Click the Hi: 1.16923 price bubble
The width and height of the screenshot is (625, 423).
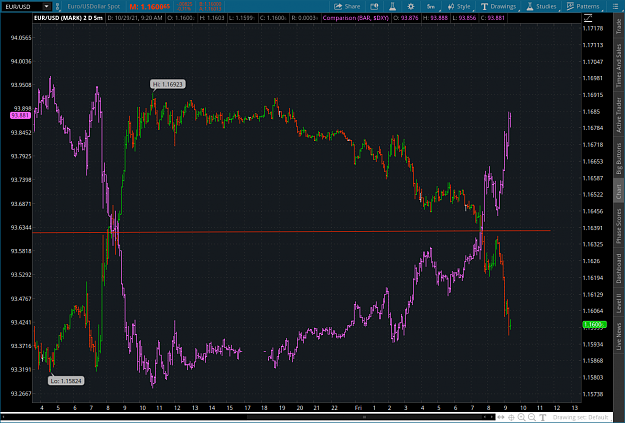click(168, 84)
